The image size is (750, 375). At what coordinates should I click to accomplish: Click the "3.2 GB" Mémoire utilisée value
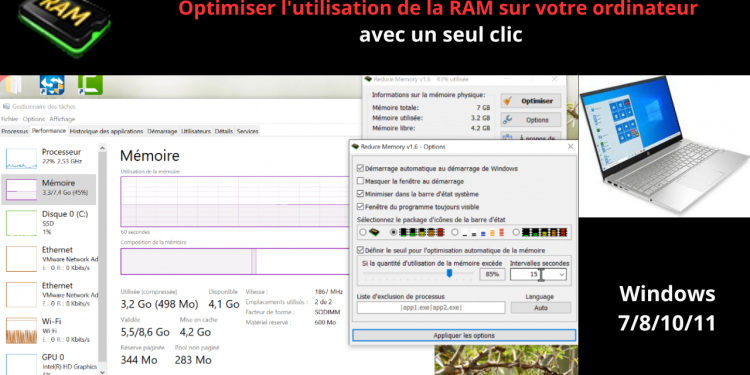click(x=481, y=118)
